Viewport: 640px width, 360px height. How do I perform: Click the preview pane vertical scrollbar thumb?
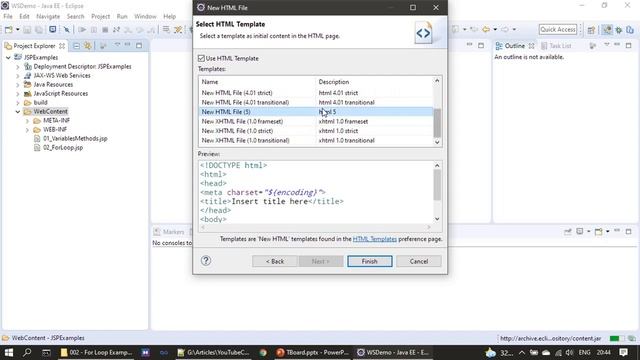(437, 185)
